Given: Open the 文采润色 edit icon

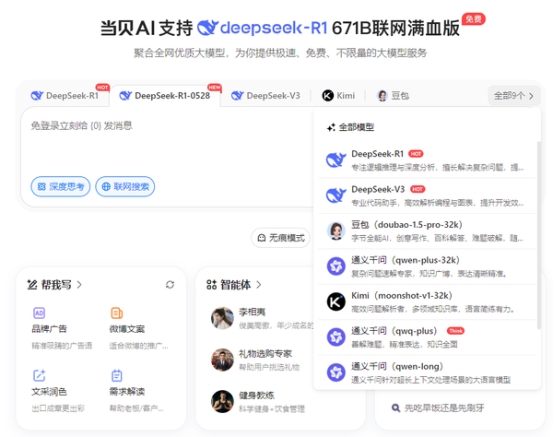Looking at the screenshot, I should click(39, 375).
